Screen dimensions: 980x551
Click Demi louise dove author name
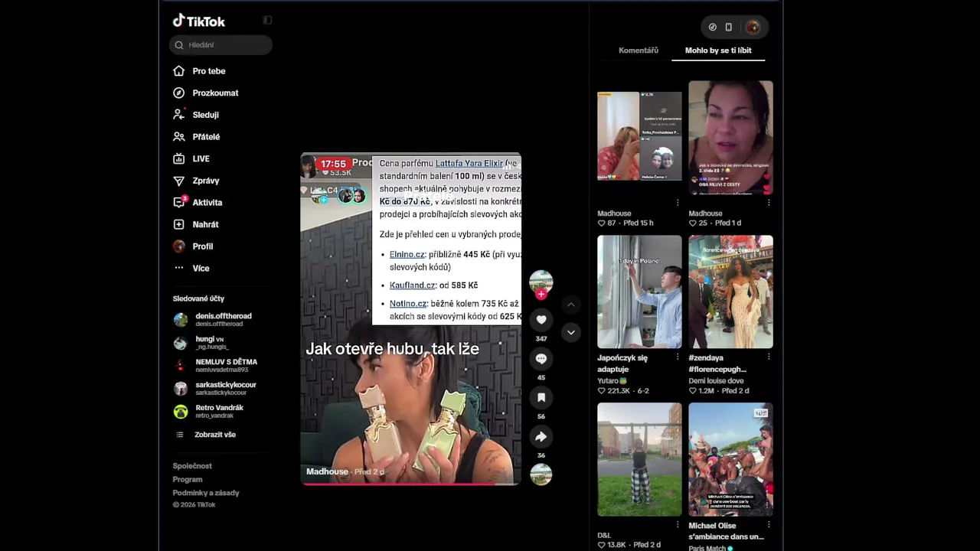716,380
